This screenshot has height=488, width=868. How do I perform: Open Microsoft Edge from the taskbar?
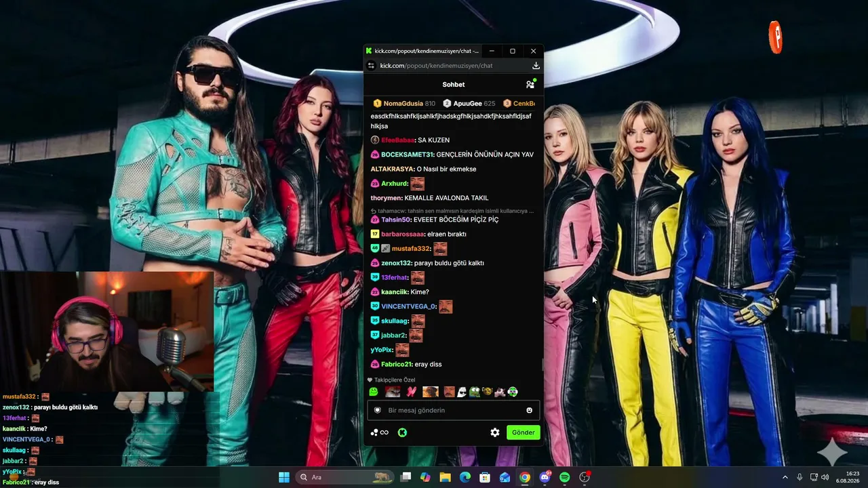(465, 477)
